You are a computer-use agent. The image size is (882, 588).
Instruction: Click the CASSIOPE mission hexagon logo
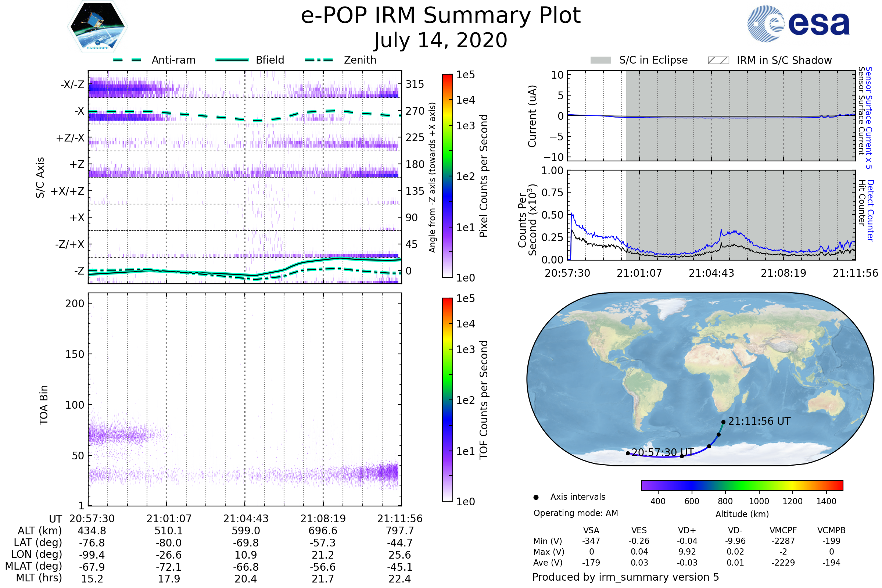97,27
